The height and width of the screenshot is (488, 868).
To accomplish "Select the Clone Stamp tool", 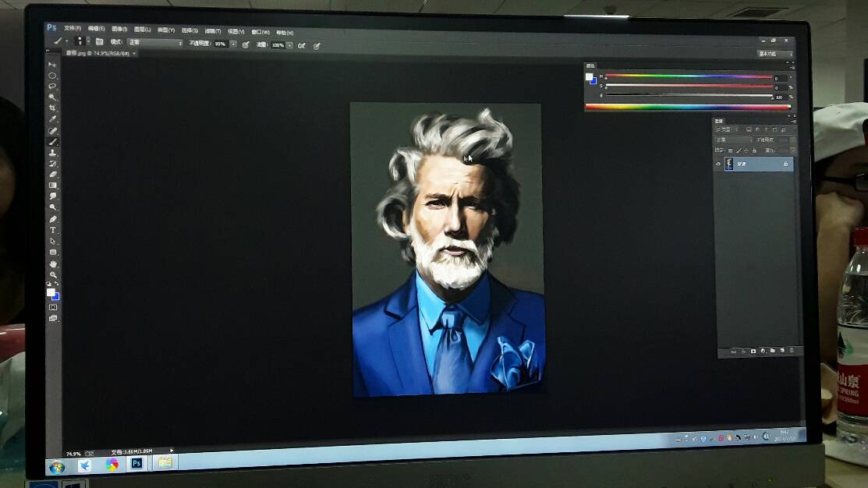I will pos(52,153).
